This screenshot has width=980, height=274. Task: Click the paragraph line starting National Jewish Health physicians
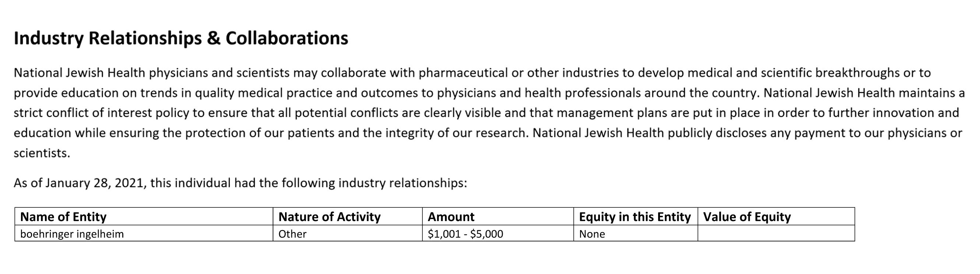pyautogui.click(x=472, y=73)
